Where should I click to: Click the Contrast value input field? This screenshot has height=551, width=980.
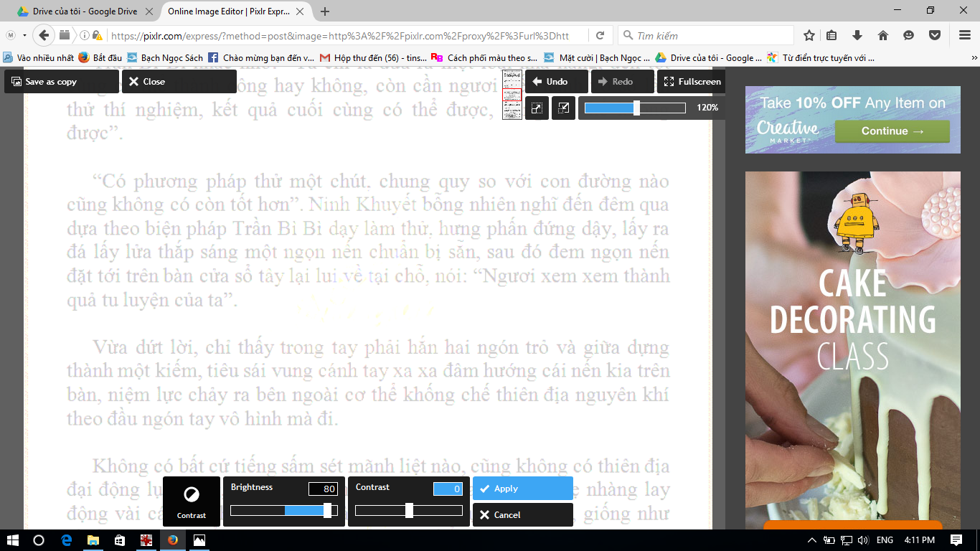point(448,489)
